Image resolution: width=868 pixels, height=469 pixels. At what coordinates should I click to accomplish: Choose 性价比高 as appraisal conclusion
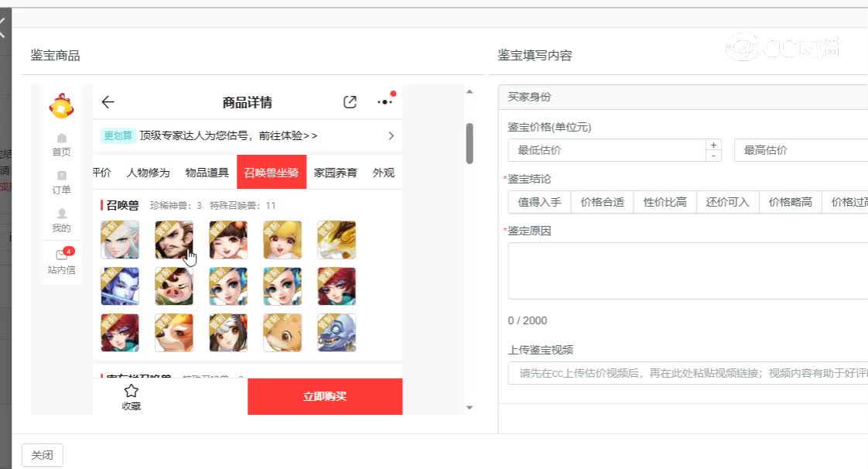point(665,202)
